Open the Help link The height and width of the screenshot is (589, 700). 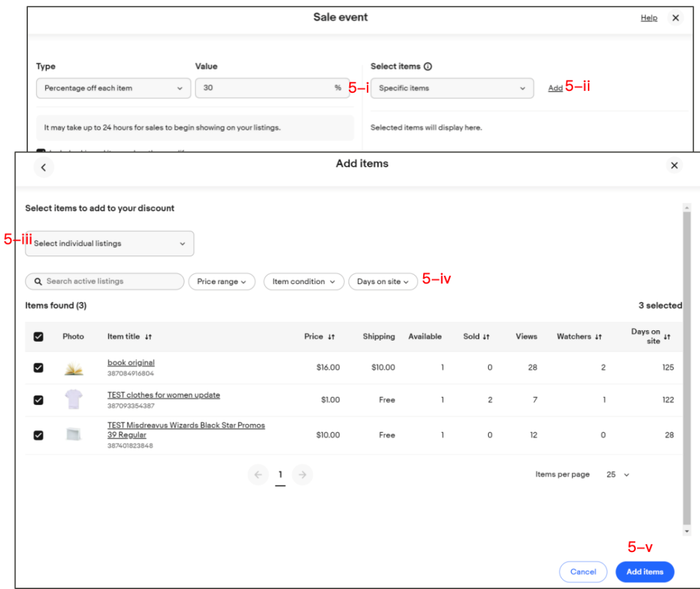(649, 18)
